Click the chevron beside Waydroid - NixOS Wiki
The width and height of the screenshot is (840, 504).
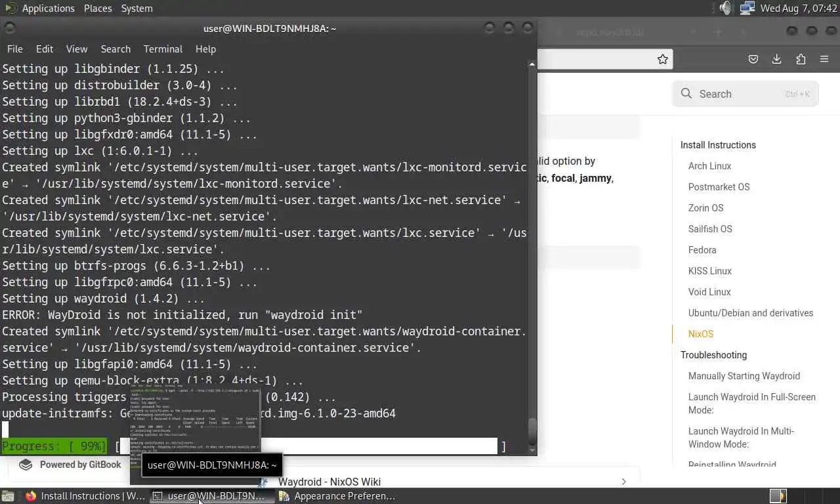coord(623,482)
